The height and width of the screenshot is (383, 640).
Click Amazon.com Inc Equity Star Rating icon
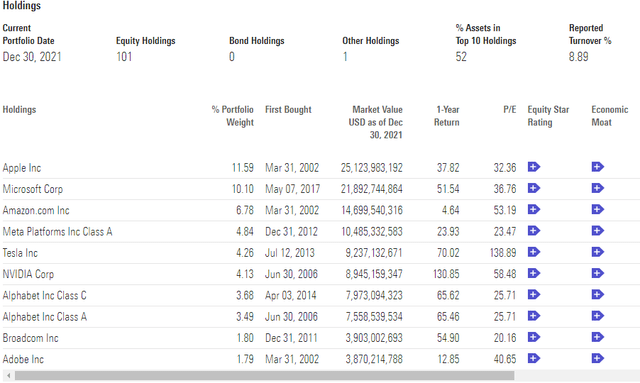533,209
